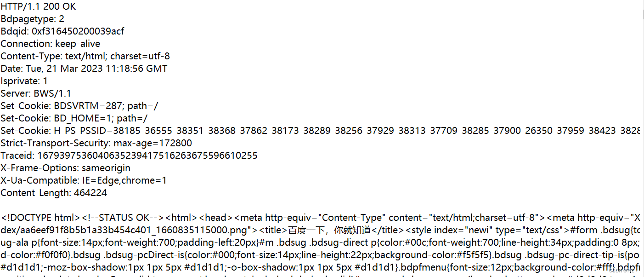The width and height of the screenshot is (644, 277).
Task: Click the Traceid long number line
Action: click(x=129, y=156)
